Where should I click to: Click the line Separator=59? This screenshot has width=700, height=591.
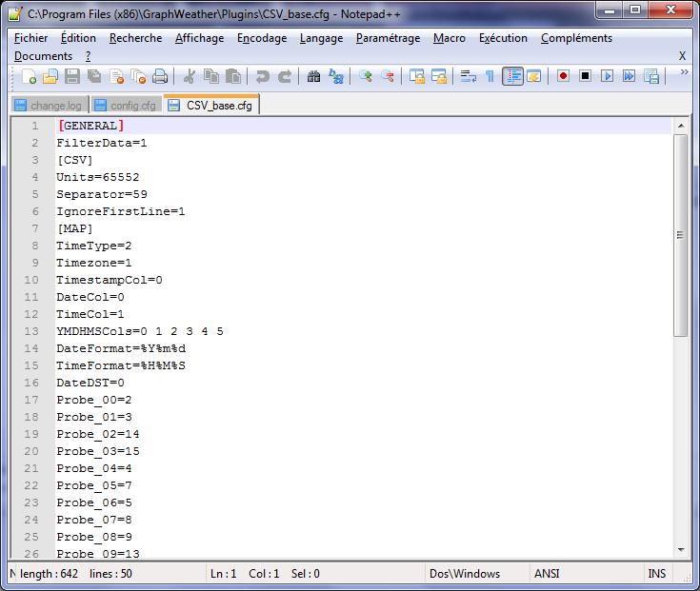tap(102, 194)
